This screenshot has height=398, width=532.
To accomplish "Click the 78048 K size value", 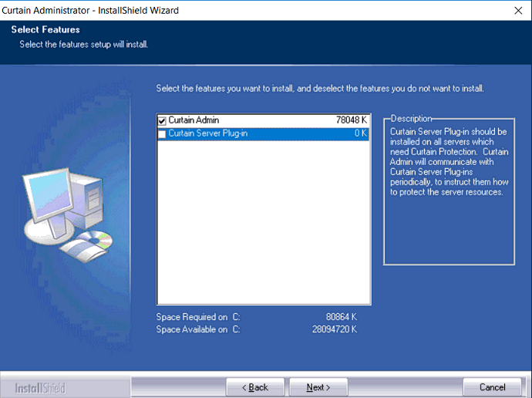I will pyautogui.click(x=352, y=121).
